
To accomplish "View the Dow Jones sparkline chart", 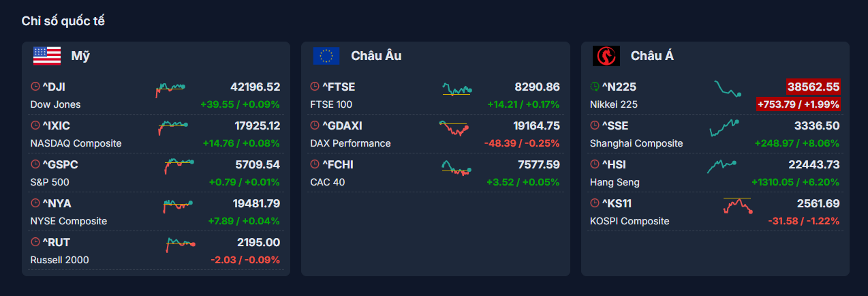I will (171, 89).
